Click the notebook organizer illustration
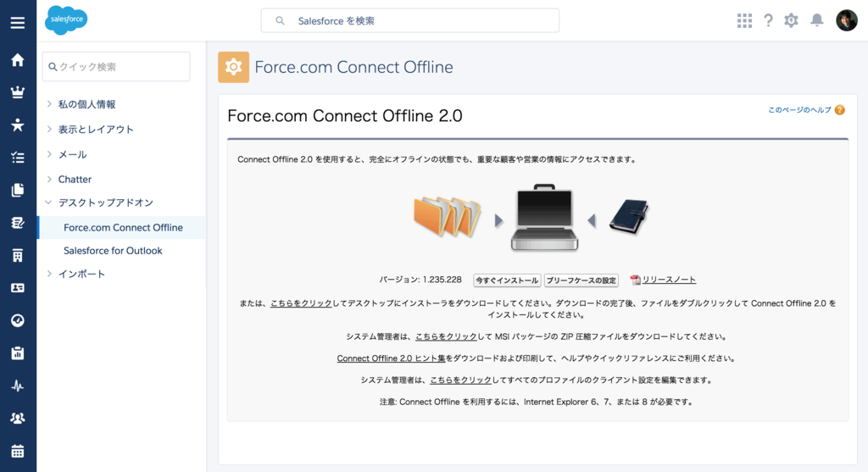The image size is (868, 472). point(630,218)
